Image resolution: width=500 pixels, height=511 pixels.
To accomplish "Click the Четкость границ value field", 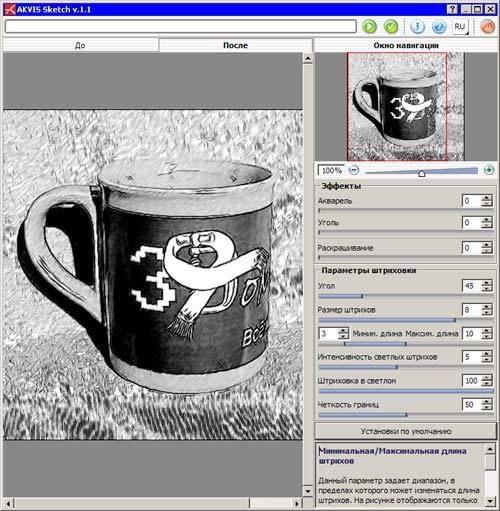I will coord(471,404).
